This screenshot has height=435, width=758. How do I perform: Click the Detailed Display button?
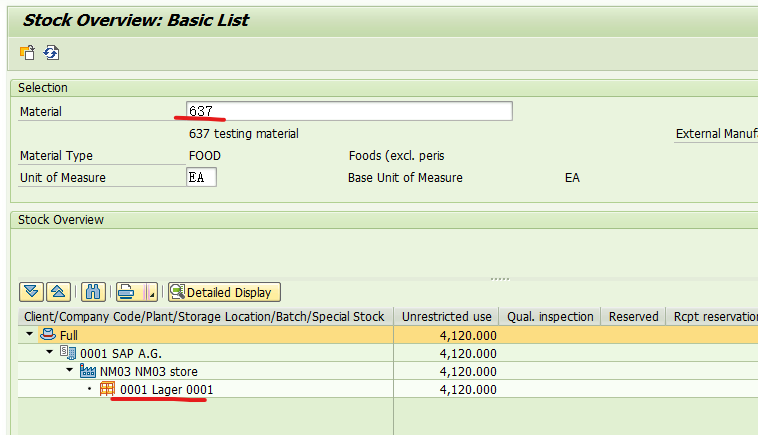[x=224, y=292]
